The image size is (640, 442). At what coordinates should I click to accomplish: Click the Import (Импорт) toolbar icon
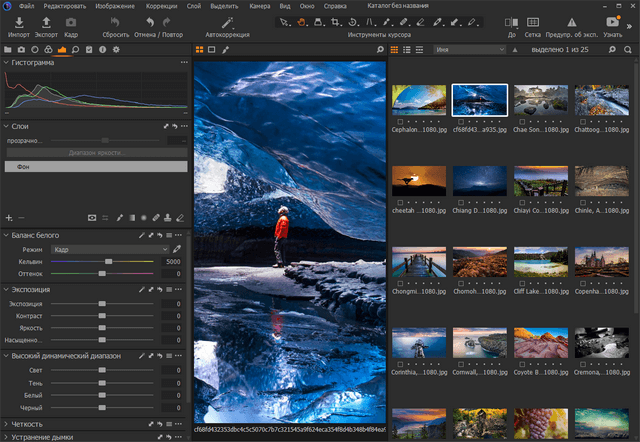[x=18, y=22]
